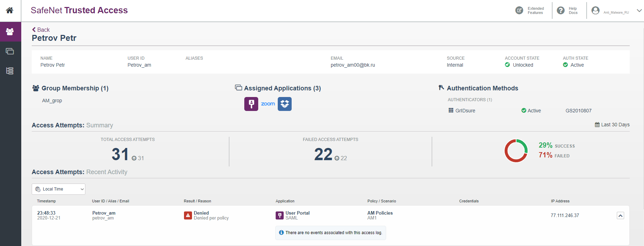Open Help Docs
The width and height of the screenshot is (644, 246).
coord(567,10)
